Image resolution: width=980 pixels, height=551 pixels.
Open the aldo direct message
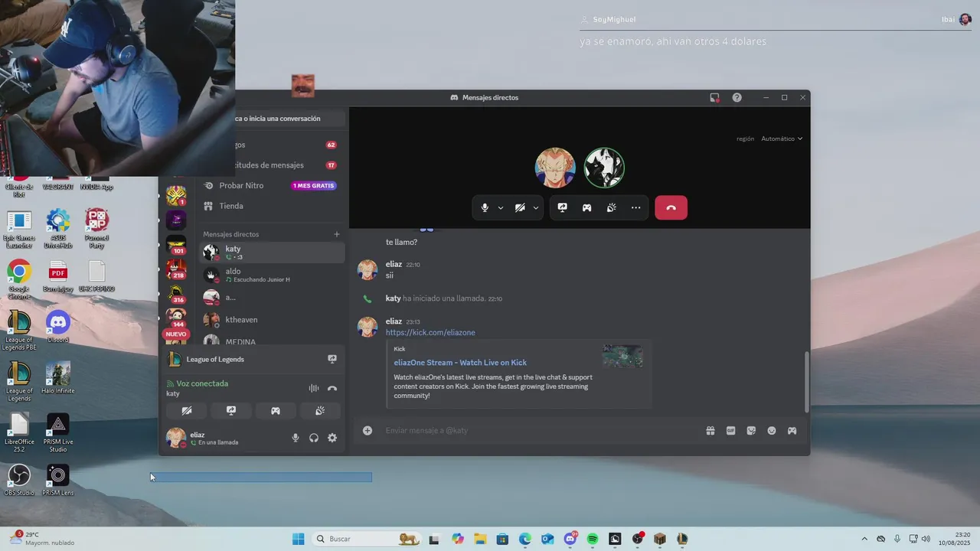pyautogui.click(x=273, y=275)
